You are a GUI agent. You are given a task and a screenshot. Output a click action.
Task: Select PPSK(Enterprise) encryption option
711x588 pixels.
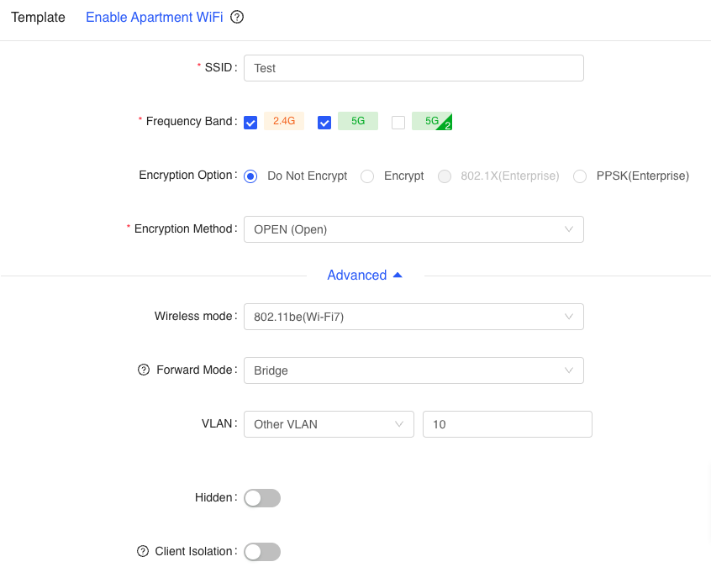[580, 176]
